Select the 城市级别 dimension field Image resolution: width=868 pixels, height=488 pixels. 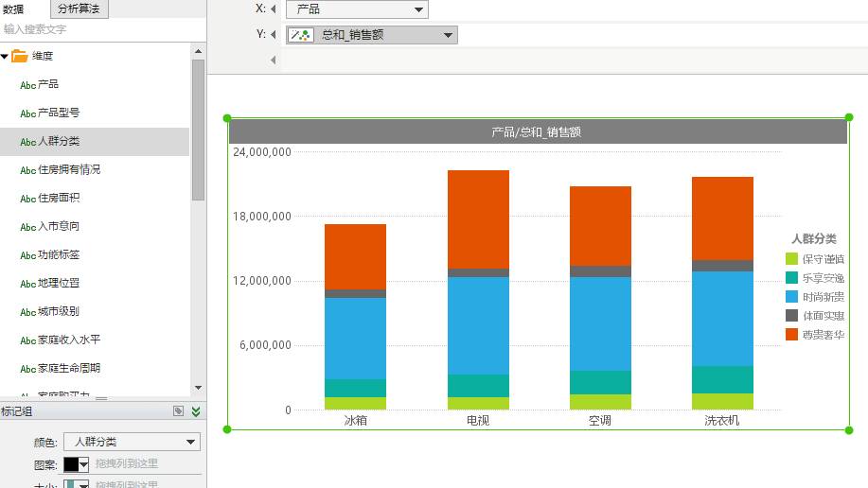point(59,312)
